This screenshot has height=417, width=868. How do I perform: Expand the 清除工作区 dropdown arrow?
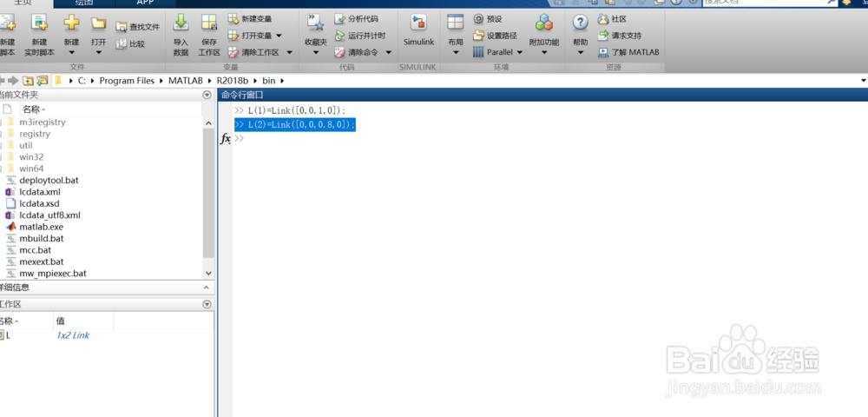pos(289,52)
